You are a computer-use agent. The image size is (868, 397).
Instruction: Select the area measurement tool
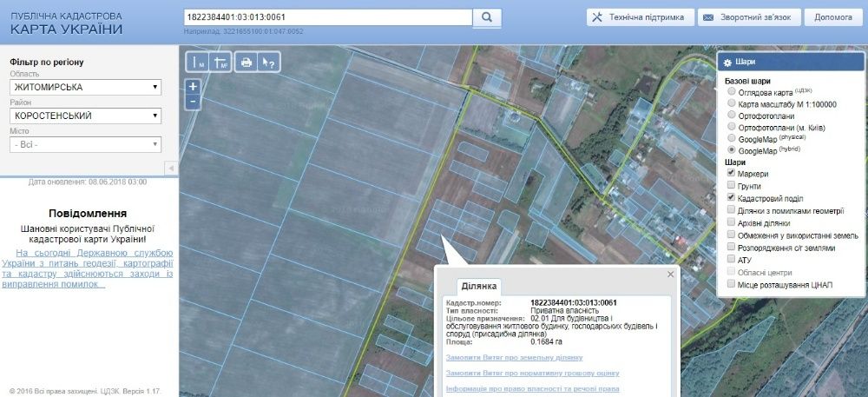[x=220, y=63]
